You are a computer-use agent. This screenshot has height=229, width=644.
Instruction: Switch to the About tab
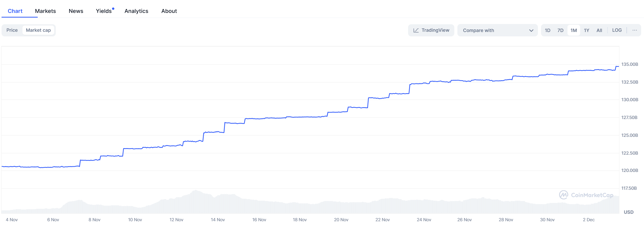[x=169, y=11]
